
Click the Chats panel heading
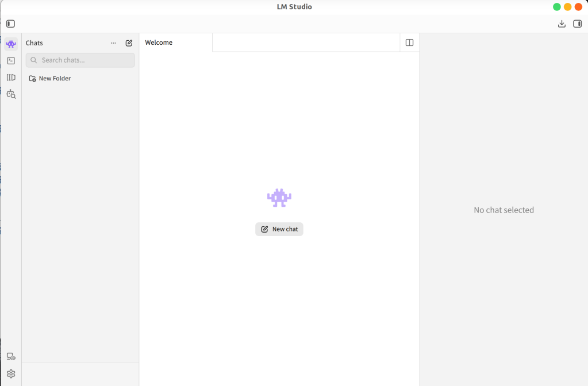[34, 43]
